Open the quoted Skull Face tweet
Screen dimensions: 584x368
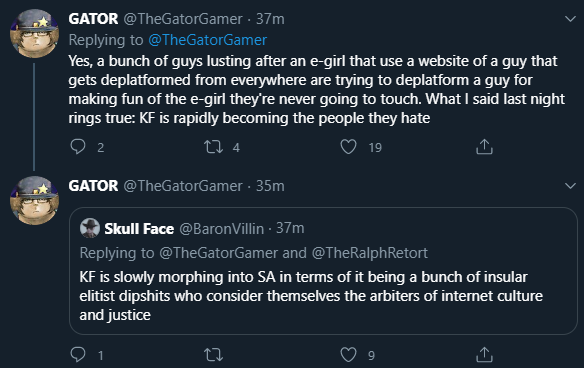coord(323,271)
